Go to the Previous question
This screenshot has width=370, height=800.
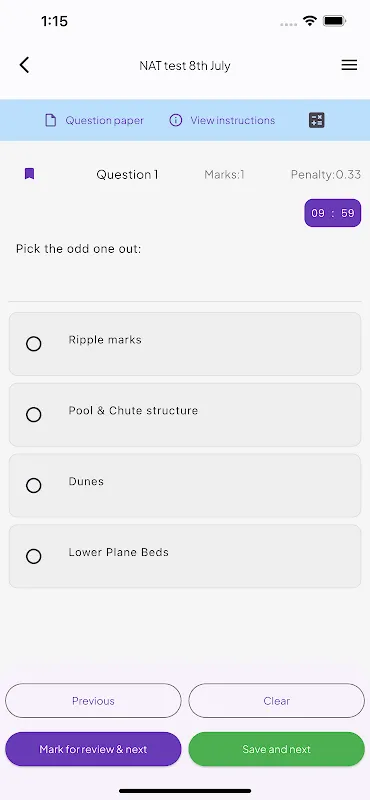(x=93, y=701)
